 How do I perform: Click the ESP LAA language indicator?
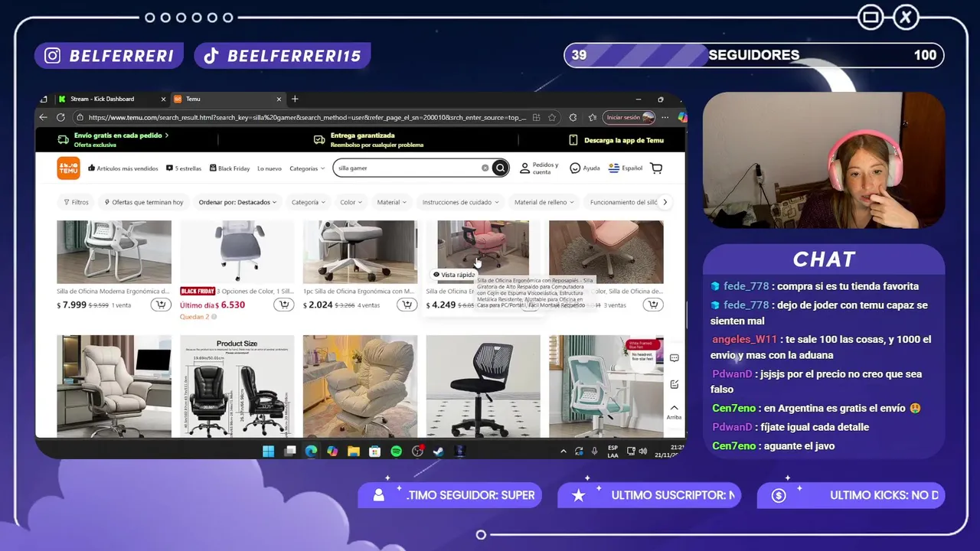pos(613,452)
